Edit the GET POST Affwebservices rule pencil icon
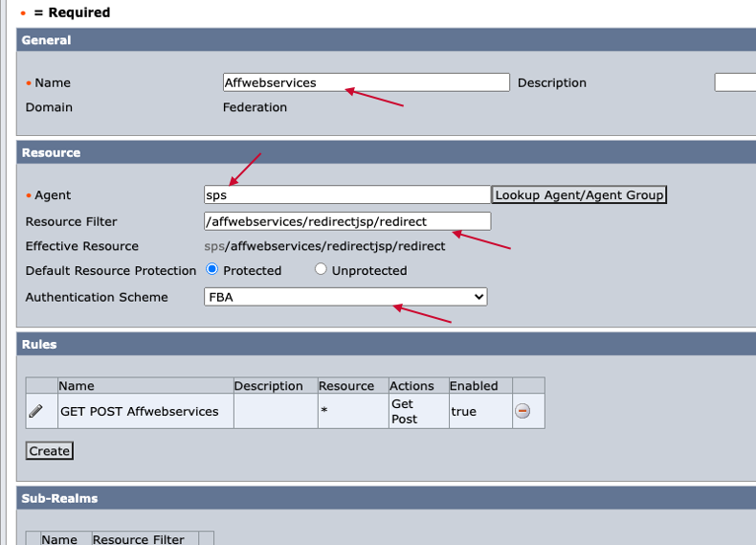This screenshot has height=545, width=756. click(x=35, y=411)
